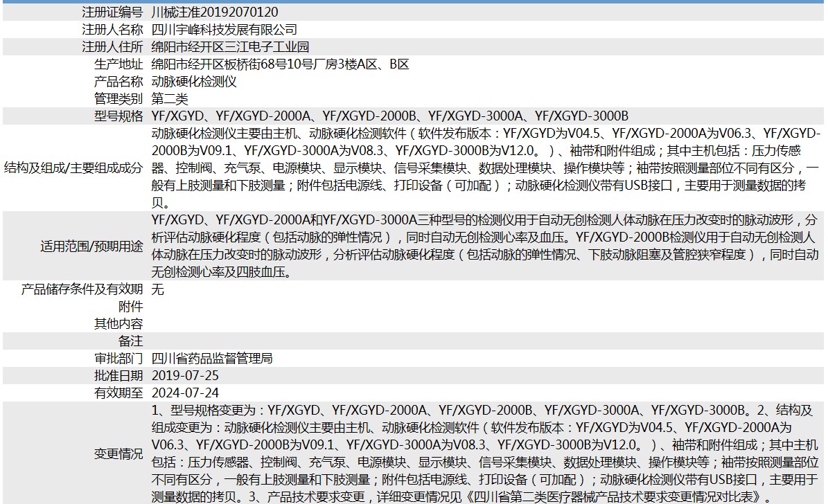Click the label 批准日期
Viewport: 828px width, 504px height.
118,376
